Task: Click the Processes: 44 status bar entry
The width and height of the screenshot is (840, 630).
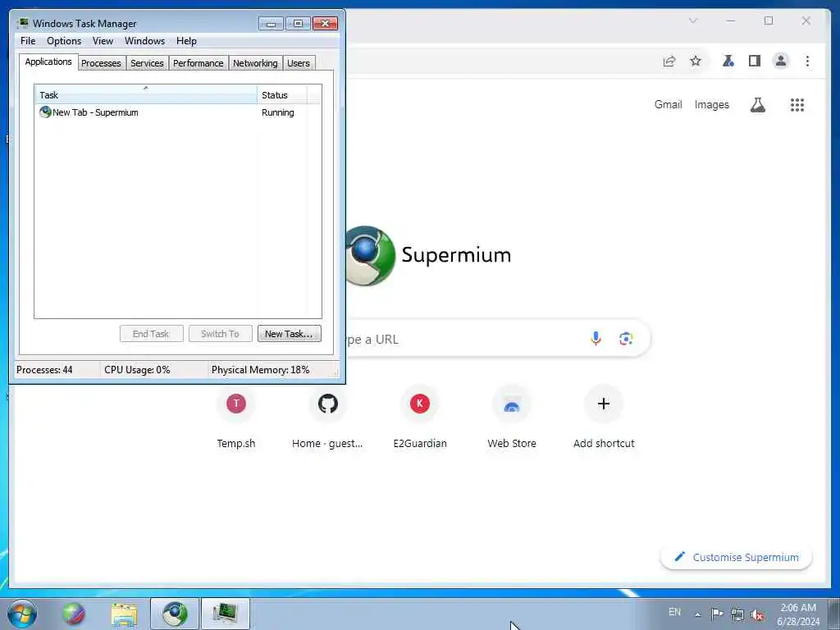Action: pos(44,370)
